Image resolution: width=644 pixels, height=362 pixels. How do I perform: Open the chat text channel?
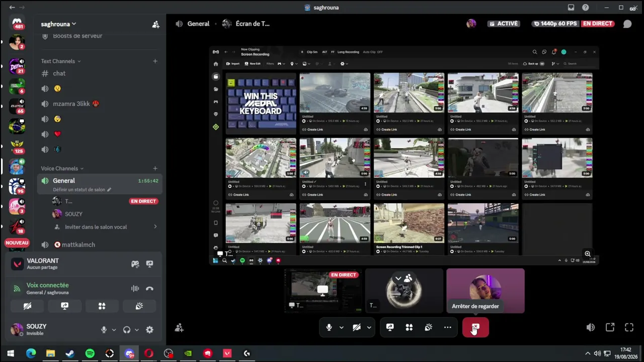(99, 73)
